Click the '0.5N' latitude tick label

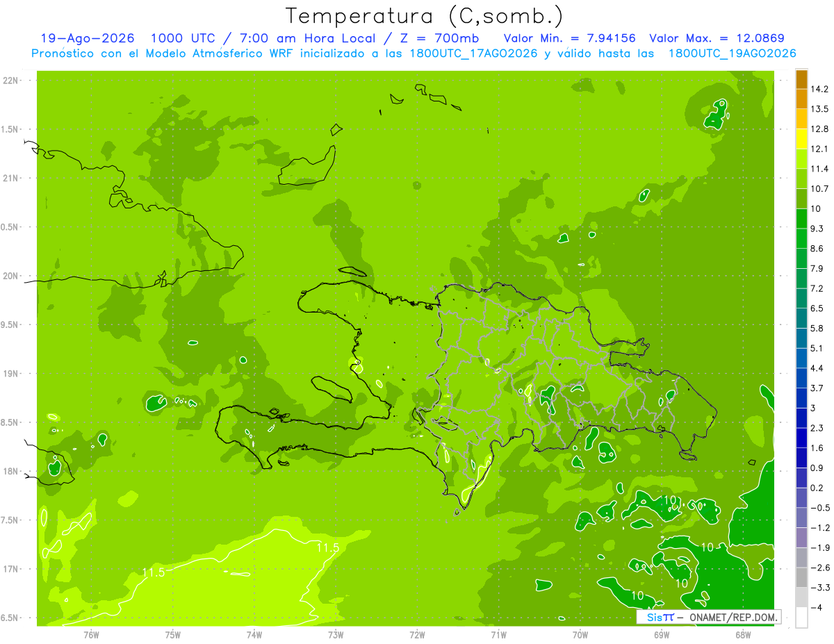point(10,227)
